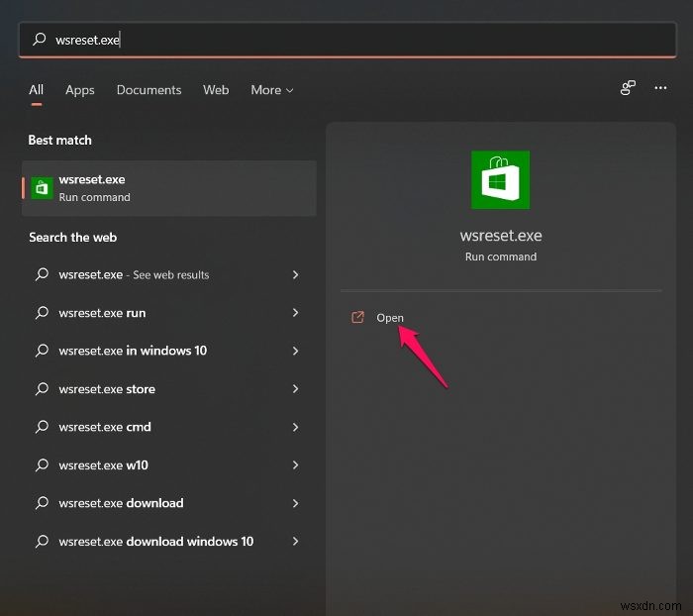Click the search box containing wsreset.exe

click(347, 40)
